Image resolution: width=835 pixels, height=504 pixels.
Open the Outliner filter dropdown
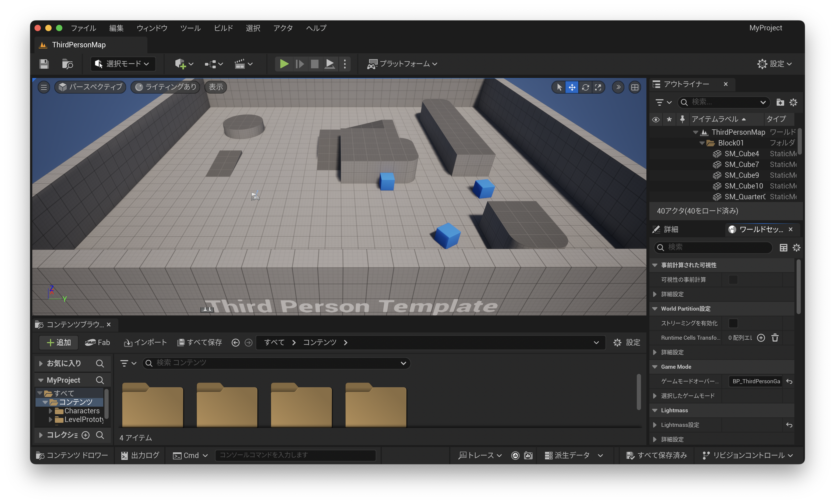663,102
